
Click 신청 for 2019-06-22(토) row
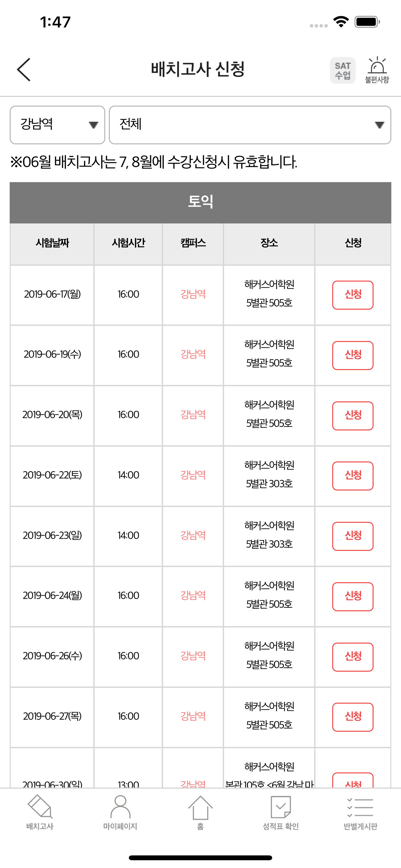[353, 476]
